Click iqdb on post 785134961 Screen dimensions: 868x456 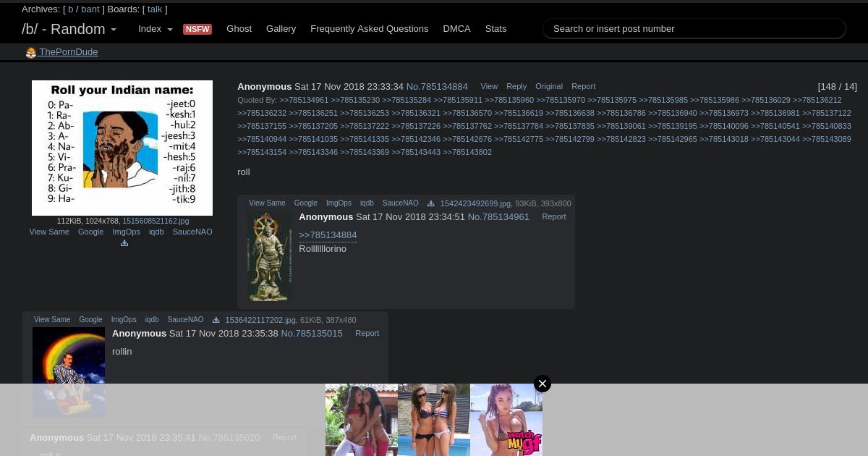[x=367, y=203]
